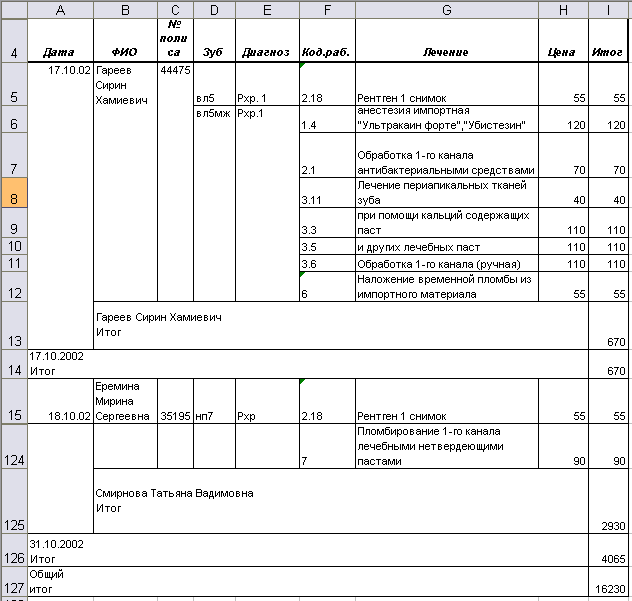Select row 127 header
Screen dimensions: 632x601
coord(14,581)
